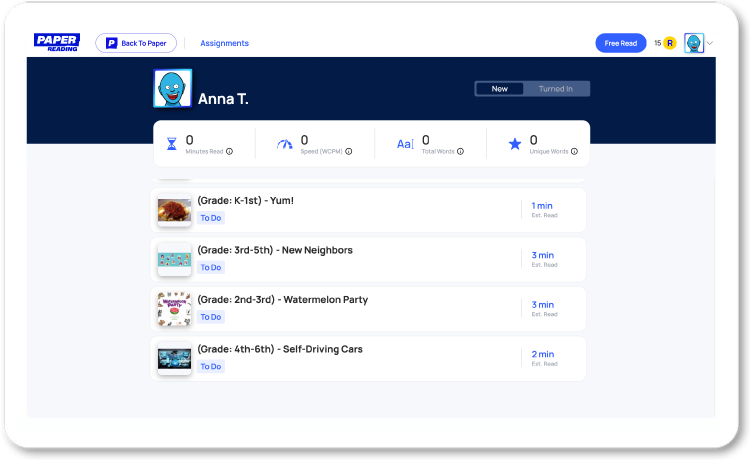Switch to Turned In assignments

tap(556, 89)
